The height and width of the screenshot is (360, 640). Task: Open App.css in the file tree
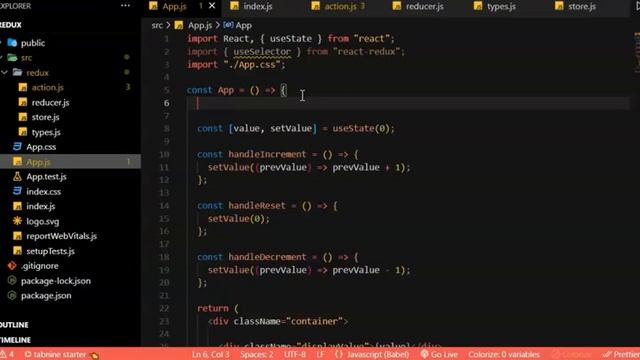[41, 147]
